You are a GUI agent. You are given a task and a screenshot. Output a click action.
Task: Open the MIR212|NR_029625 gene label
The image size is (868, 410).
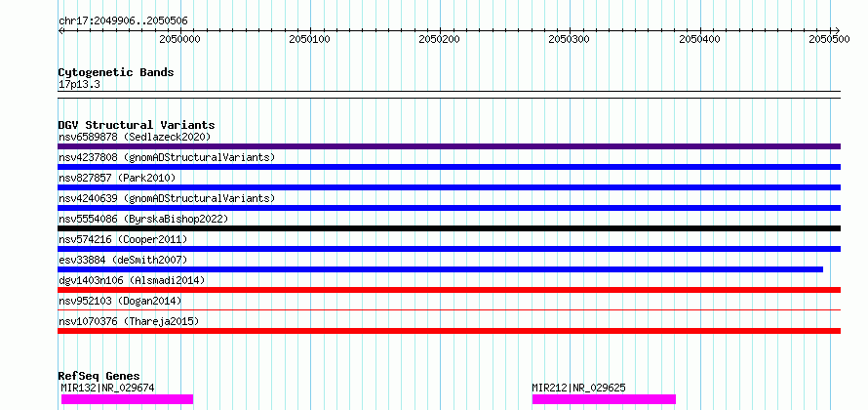tap(579, 388)
